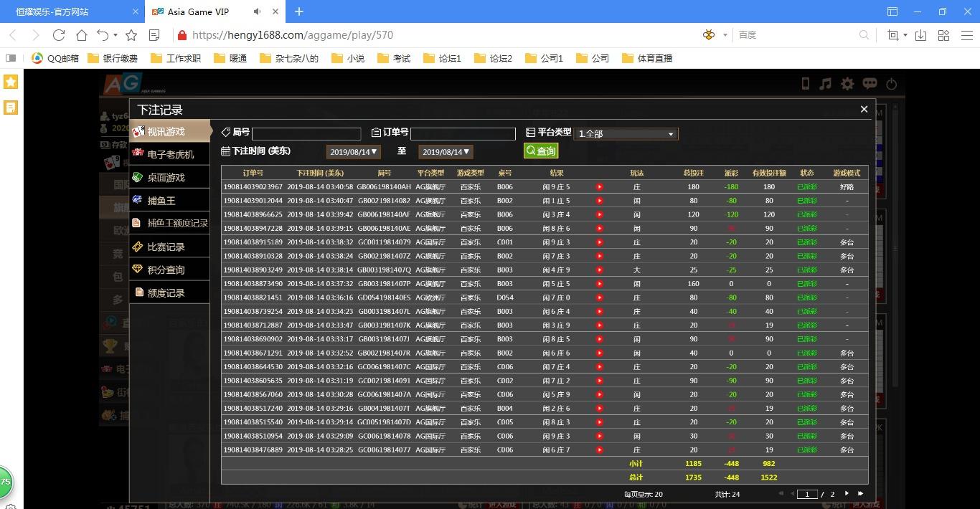Screen dimensions: 980x509
Task: Click the bookmark star in address bar
Action: 131,34
